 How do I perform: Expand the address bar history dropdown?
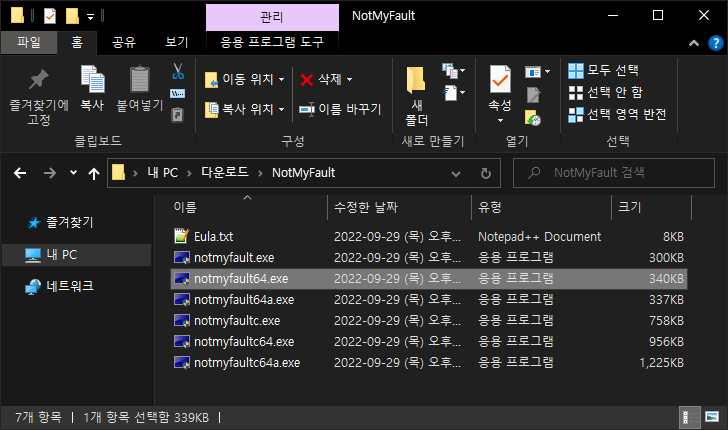coord(456,173)
